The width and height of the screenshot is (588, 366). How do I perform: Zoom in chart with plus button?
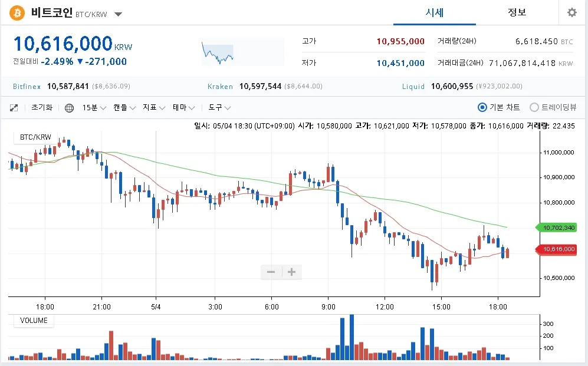pos(291,272)
